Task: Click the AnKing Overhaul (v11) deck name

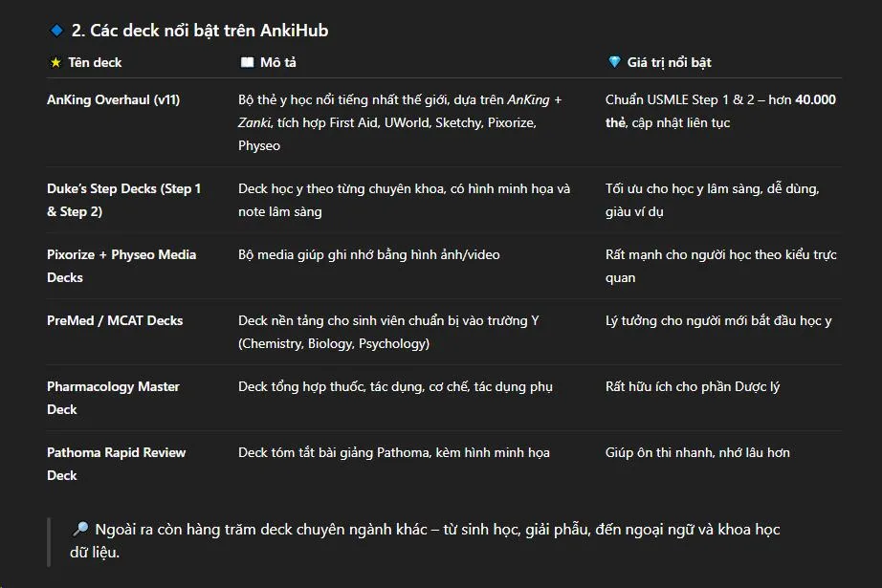Action: (113, 99)
